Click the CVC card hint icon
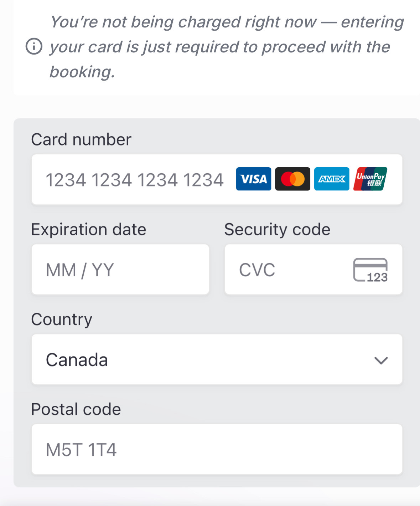The image size is (420, 506). (370, 270)
